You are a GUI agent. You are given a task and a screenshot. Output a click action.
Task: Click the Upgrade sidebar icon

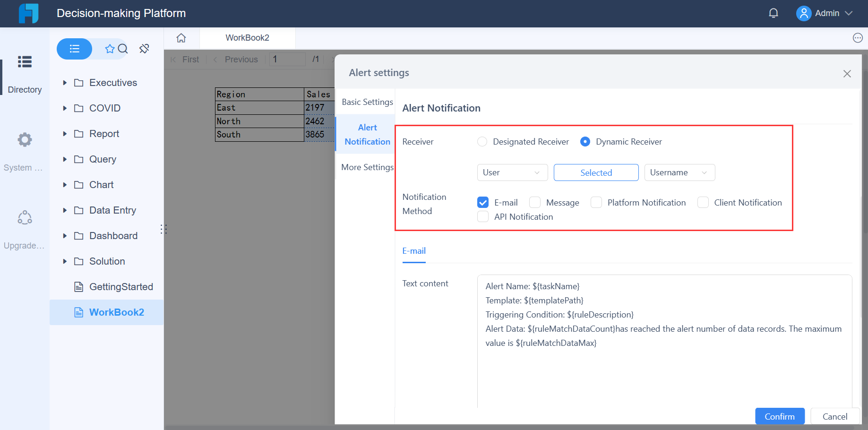(x=24, y=217)
